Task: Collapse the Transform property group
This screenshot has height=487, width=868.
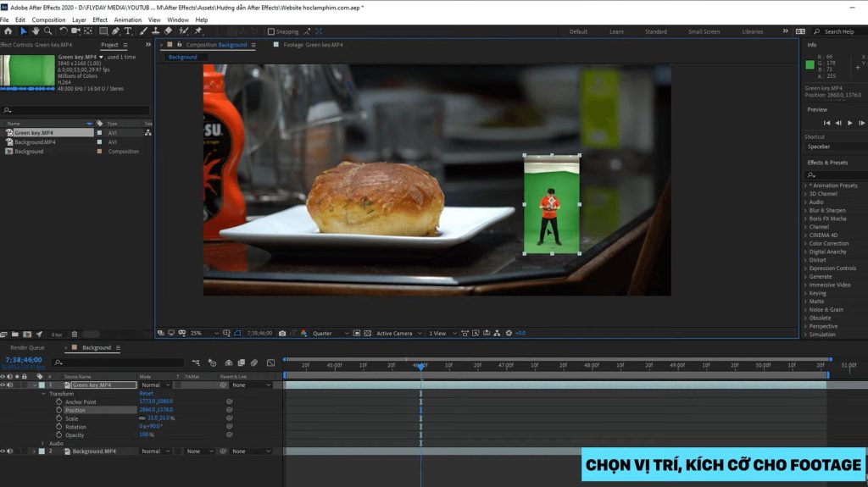Action: coord(44,394)
